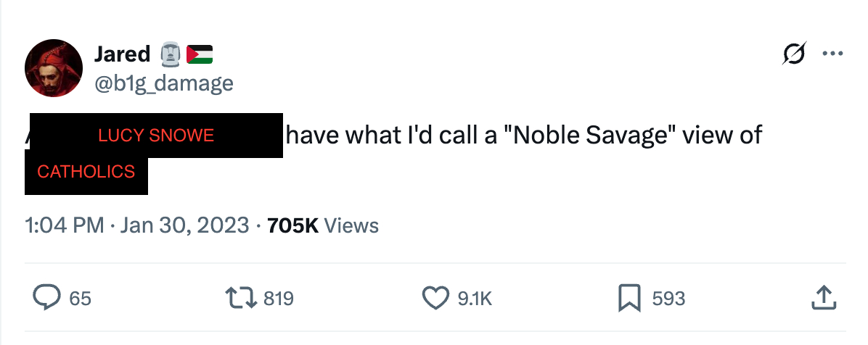
Task: Click the 593 bookmarks count
Action: pyautogui.click(x=668, y=298)
